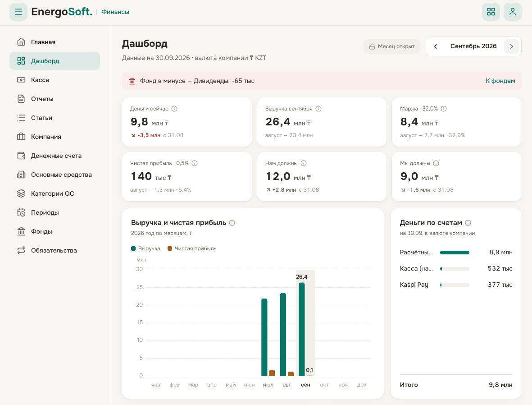
Task: Open Касса section
Action: coord(55,80)
